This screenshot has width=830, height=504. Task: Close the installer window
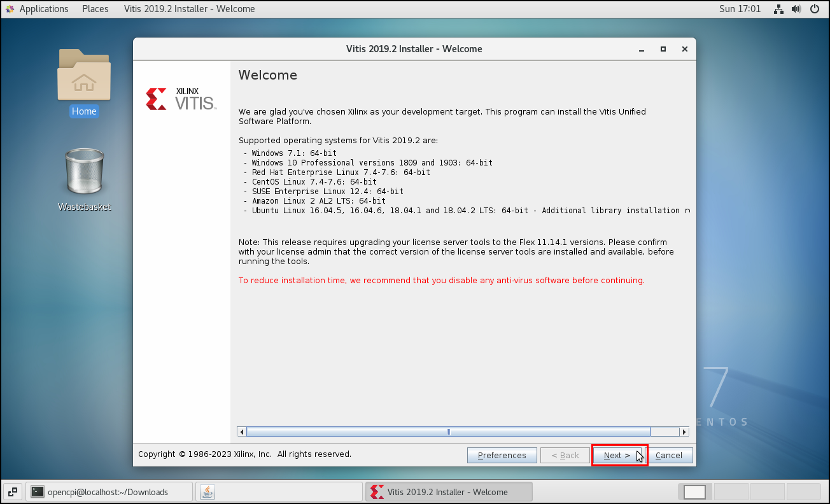[x=684, y=49]
